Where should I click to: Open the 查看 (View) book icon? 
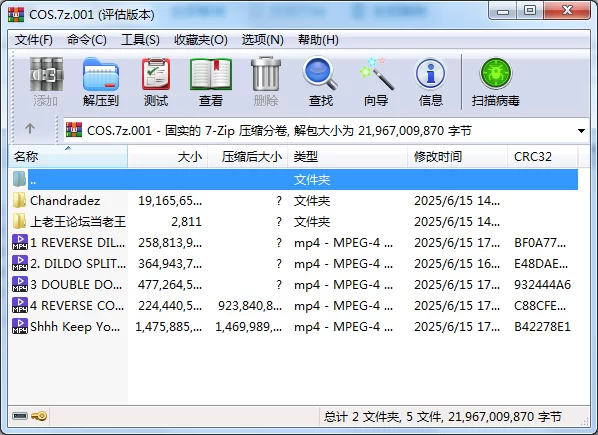point(211,74)
